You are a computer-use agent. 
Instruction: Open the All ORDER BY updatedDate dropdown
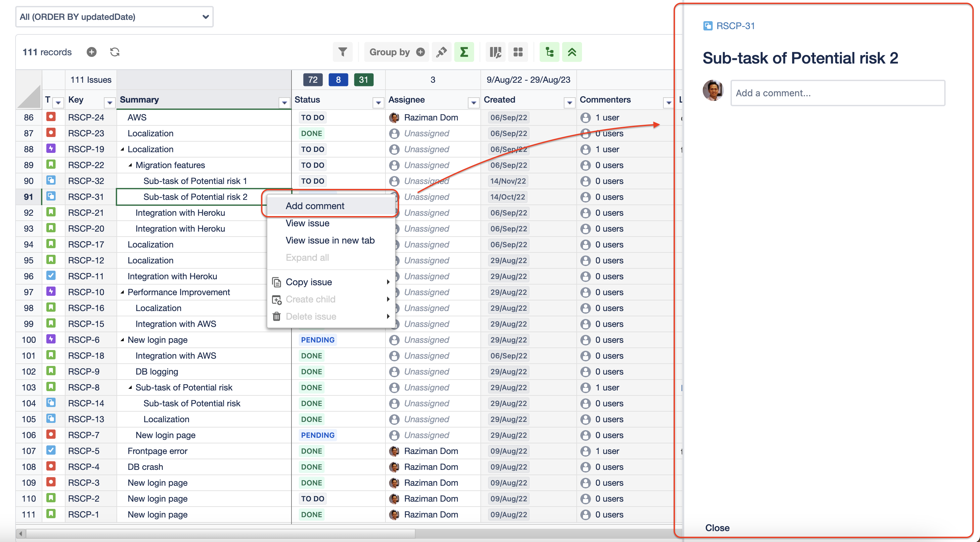(114, 17)
